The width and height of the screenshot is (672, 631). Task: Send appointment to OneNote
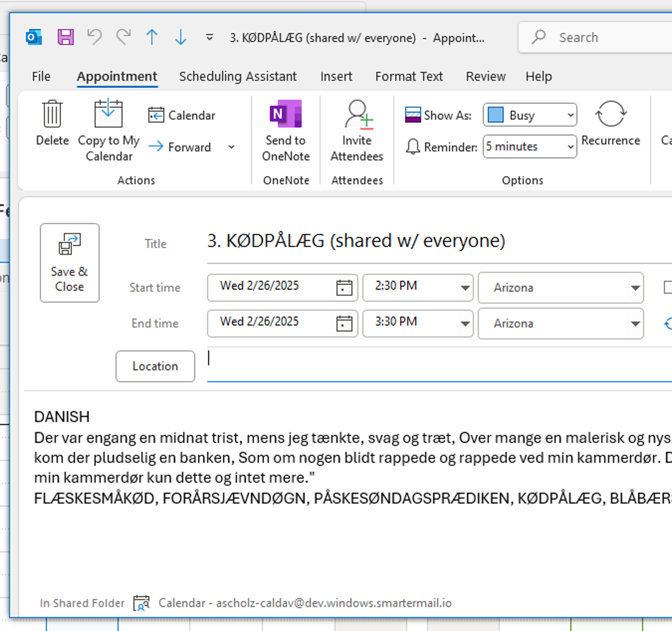[286, 130]
